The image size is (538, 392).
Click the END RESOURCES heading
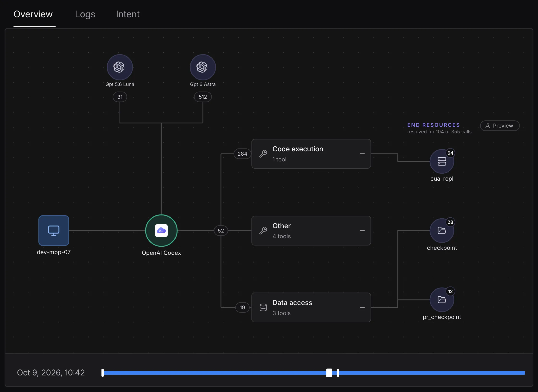[434, 125]
